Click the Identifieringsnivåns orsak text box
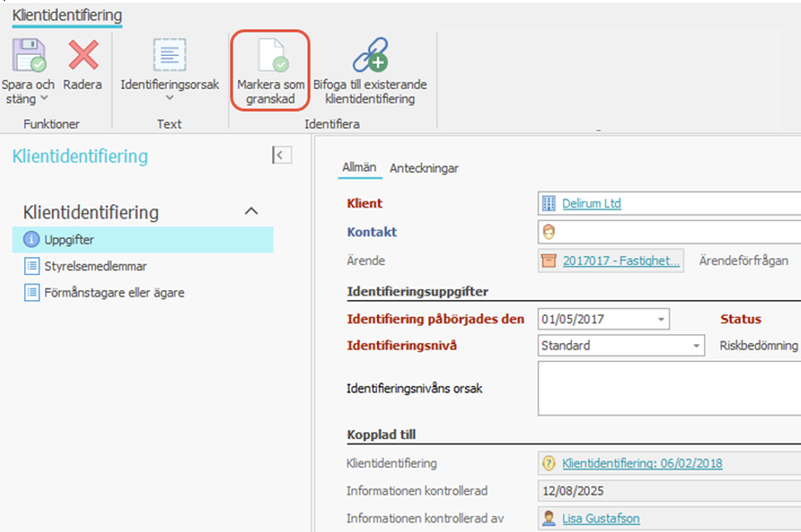Screen dimensions: 801x532 pyautogui.click(x=670, y=388)
